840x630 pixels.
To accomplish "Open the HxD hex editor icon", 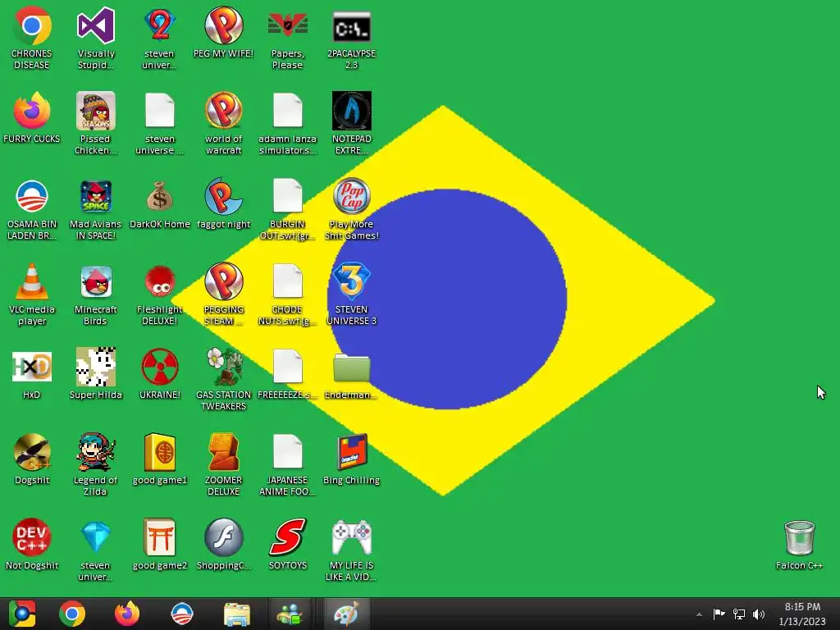I will [32, 367].
